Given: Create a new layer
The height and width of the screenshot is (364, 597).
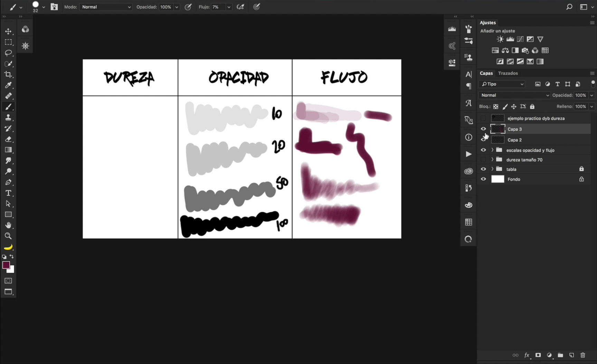Looking at the screenshot, I should point(571,355).
